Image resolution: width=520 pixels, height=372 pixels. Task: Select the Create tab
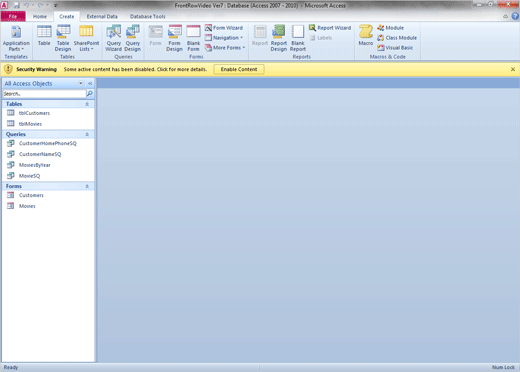[67, 16]
